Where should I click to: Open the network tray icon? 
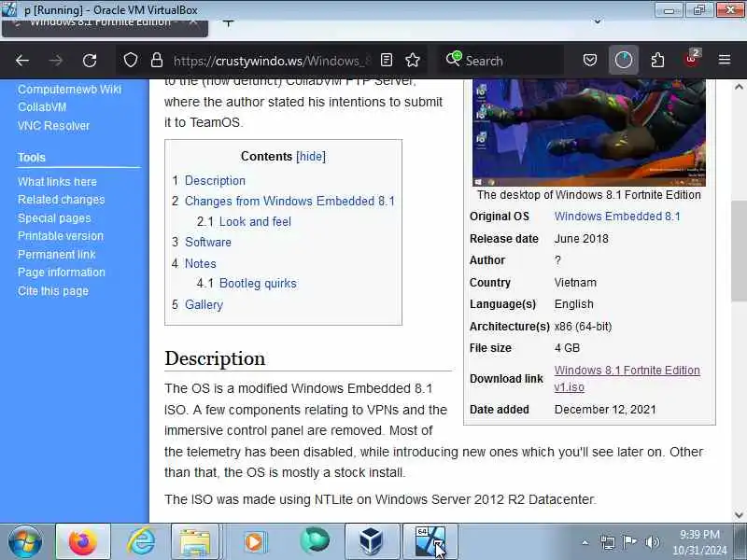tap(608, 542)
